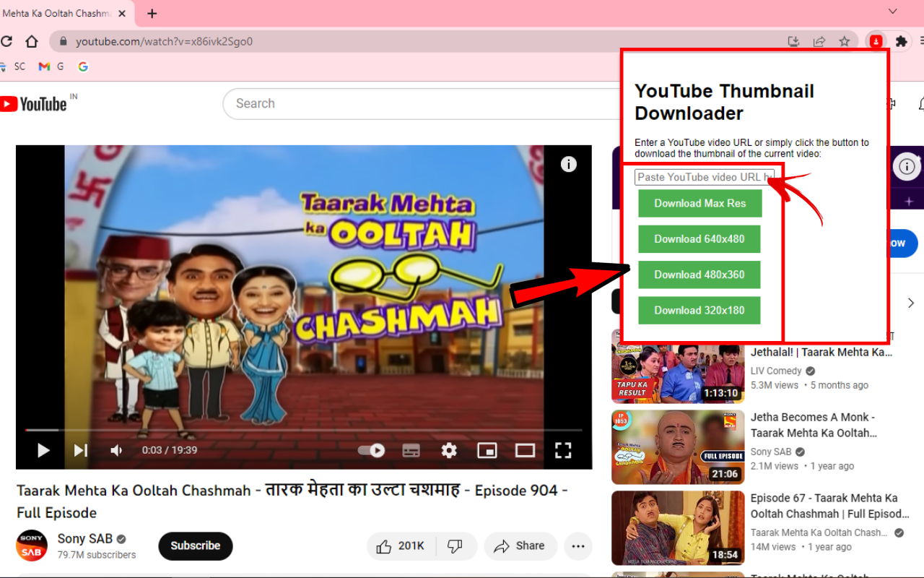The width and height of the screenshot is (924, 578).
Task: Open LIV Comedy channel name
Action: pyautogui.click(x=776, y=371)
